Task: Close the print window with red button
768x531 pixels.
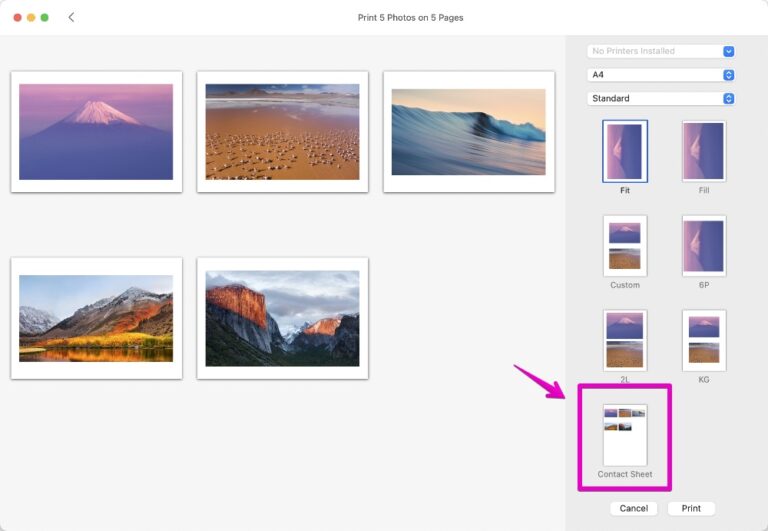Action: pyautogui.click(x=17, y=17)
